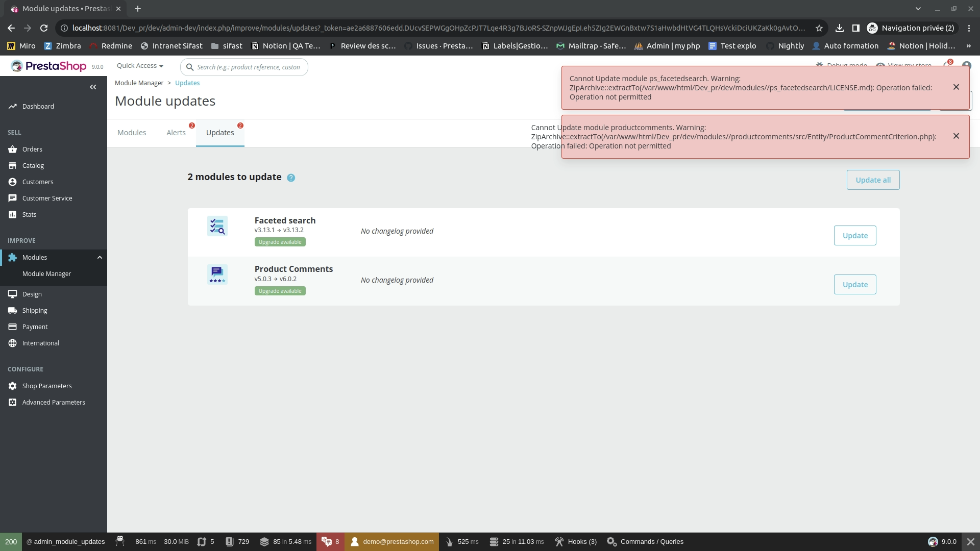Click the Stats chart icon

[x=12, y=214]
